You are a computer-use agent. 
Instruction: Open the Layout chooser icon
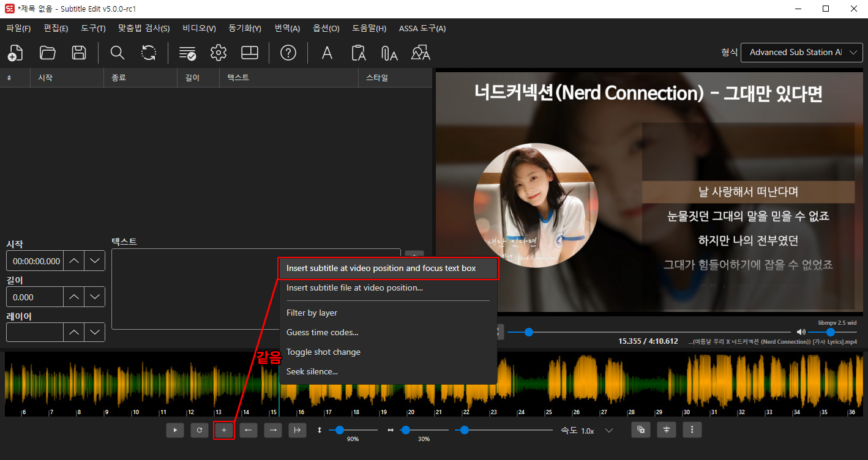tap(250, 53)
